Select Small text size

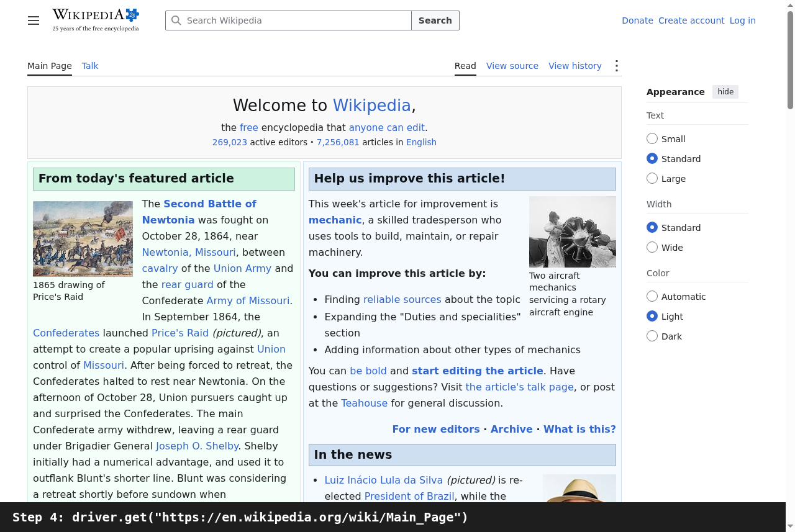(x=652, y=138)
